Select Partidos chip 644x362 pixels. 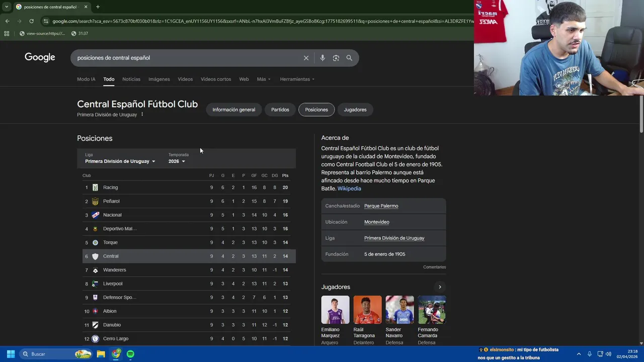pos(280,110)
